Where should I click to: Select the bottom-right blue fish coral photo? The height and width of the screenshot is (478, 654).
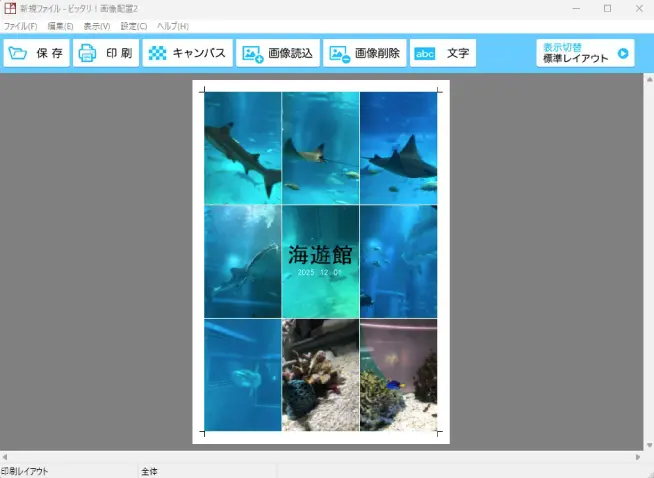tap(398, 375)
